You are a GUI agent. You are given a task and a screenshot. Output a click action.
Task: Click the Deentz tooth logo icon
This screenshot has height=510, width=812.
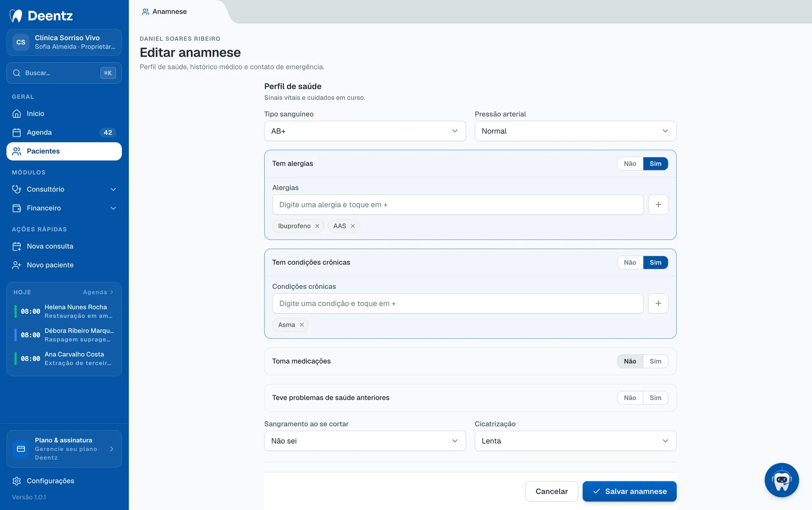[16, 16]
